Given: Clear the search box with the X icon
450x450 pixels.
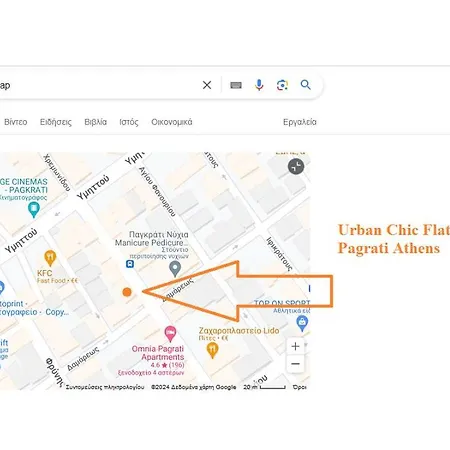Looking at the screenshot, I should coord(207,85).
